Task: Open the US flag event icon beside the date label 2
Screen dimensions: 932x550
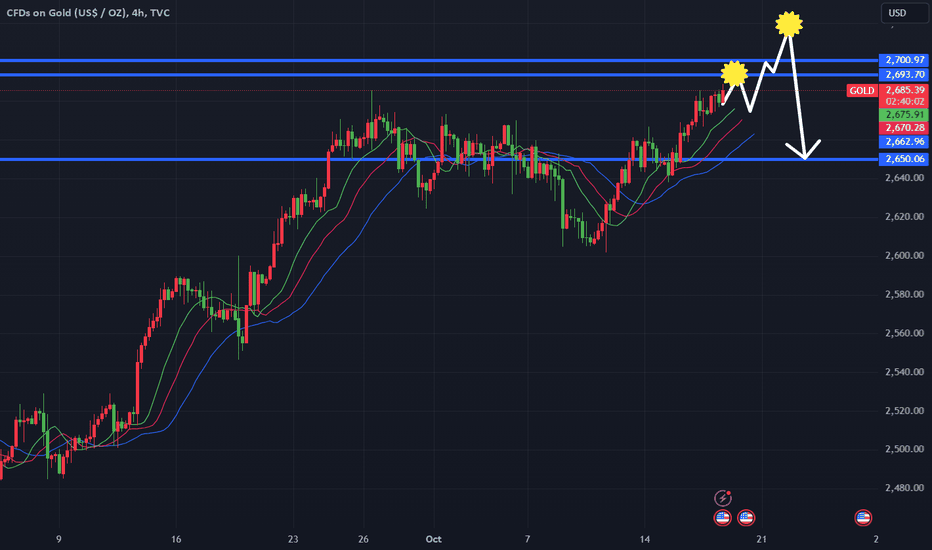Action: [x=863, y=518]
